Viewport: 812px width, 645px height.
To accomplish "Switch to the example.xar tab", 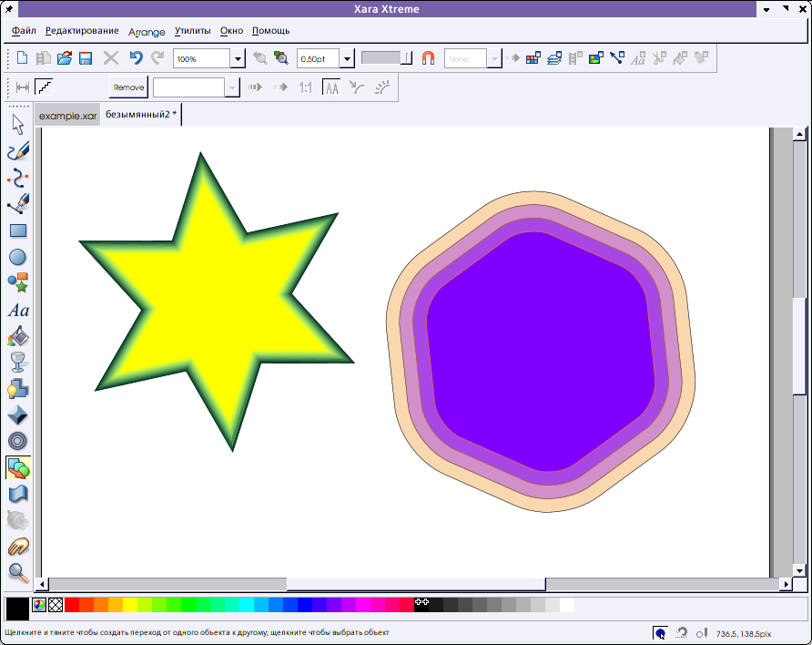I will click(67, 116).
